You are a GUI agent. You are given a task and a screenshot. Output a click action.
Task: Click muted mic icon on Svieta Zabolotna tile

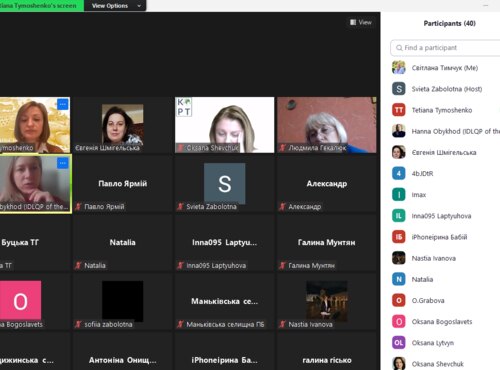(x=180, y=207)
